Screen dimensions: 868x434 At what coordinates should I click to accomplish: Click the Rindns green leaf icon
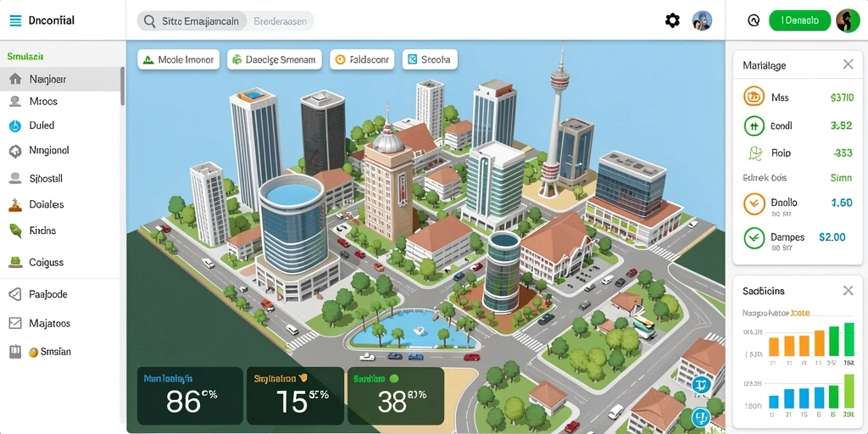point(15,231)
